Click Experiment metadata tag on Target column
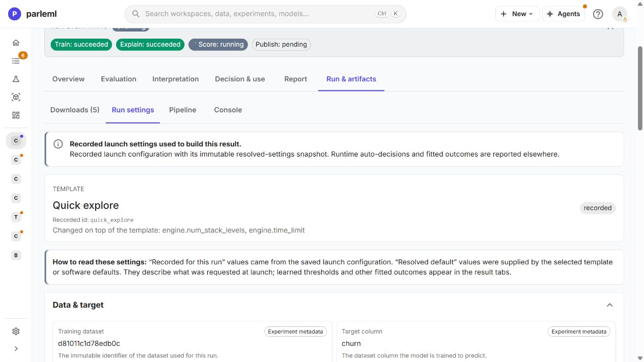The height and width of the screenshot is (362, 644). point(579,331)
